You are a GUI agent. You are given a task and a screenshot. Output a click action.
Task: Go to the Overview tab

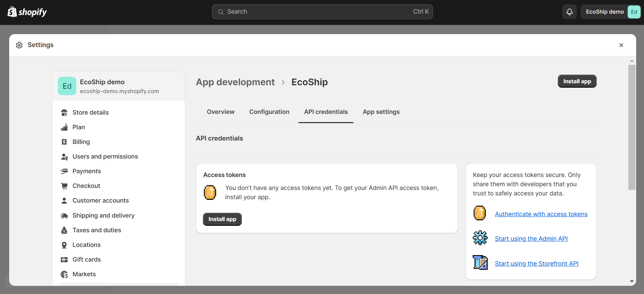coord(220,112)
